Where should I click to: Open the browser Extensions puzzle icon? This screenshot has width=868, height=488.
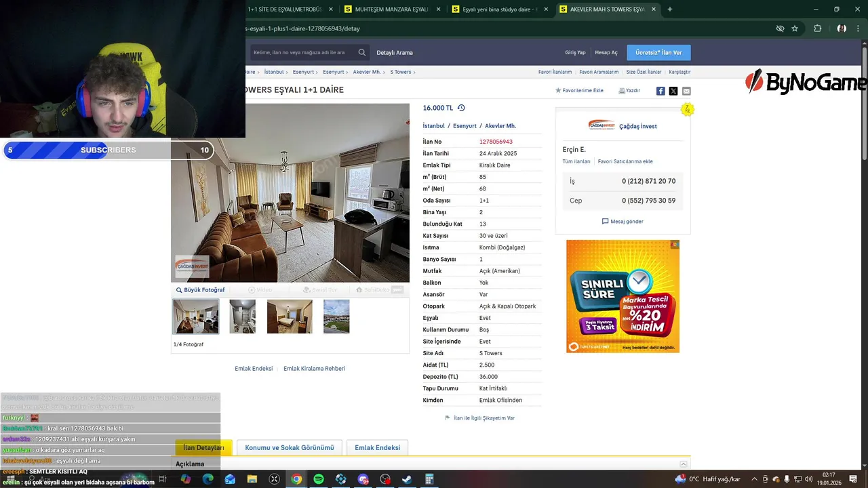817,28
